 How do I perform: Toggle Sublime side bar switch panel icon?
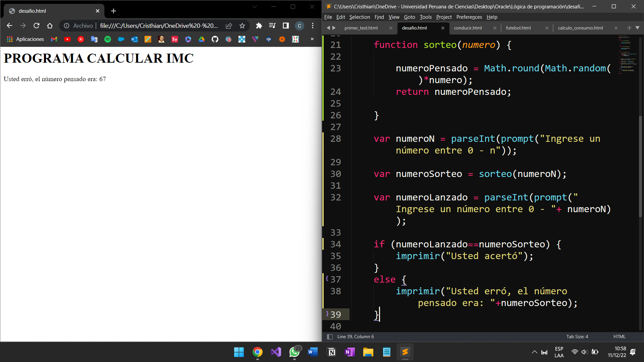[330, 337]
